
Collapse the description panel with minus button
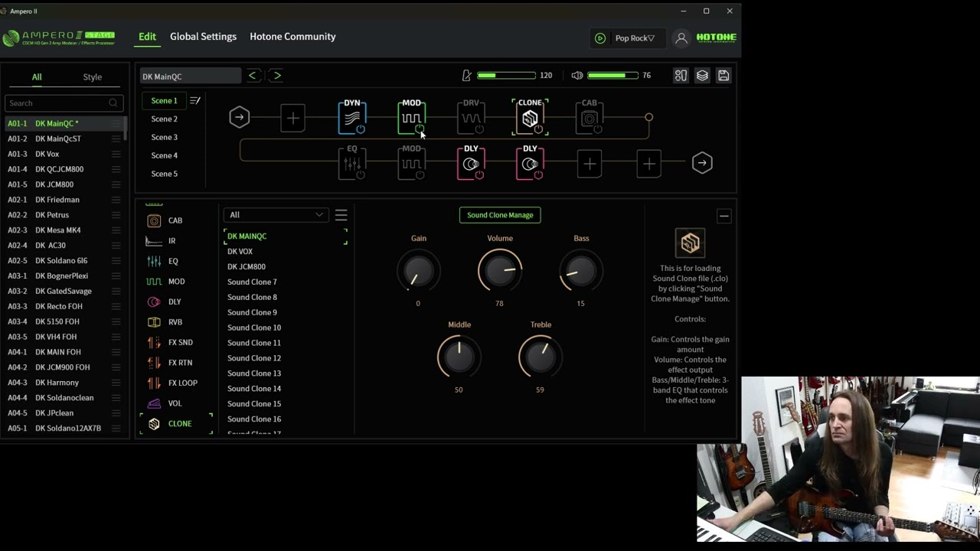(x=724, y=216)
